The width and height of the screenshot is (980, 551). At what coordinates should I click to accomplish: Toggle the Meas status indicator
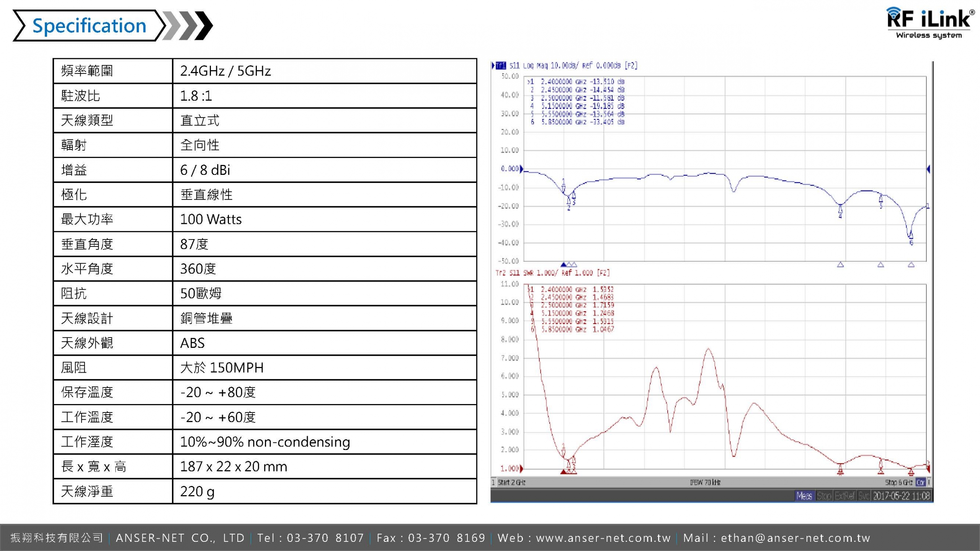tap(804, 496)
